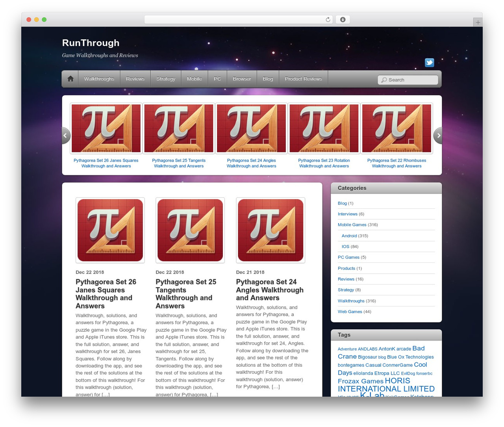Open the Interviews category link
504x427 pixels.
(x=348, y=214)
